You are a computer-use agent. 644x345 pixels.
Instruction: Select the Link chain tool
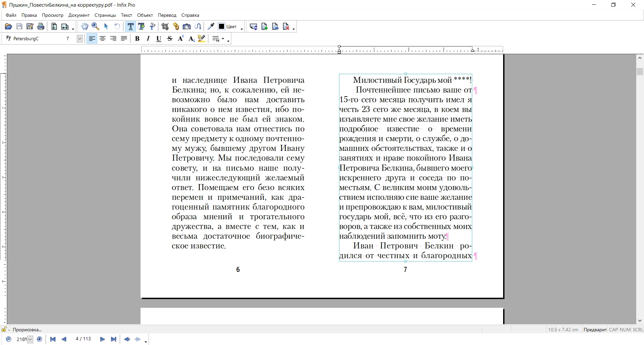pos(176,26)
